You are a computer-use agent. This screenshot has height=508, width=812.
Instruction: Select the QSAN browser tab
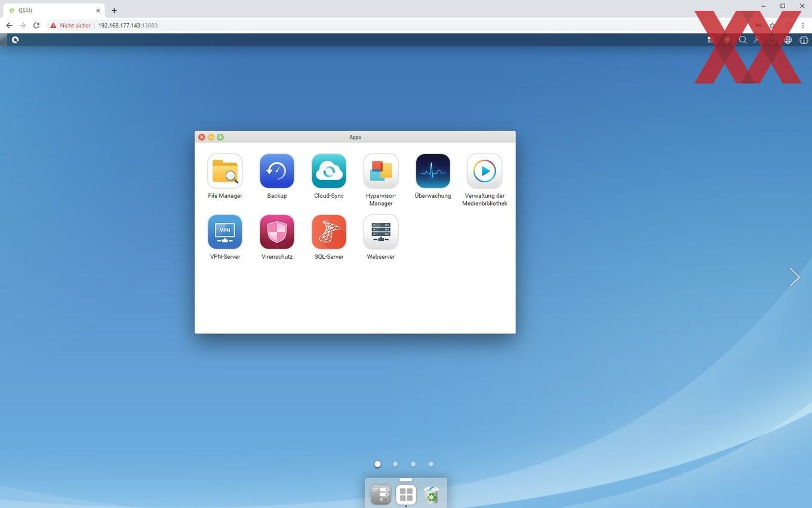pos(55,10)
